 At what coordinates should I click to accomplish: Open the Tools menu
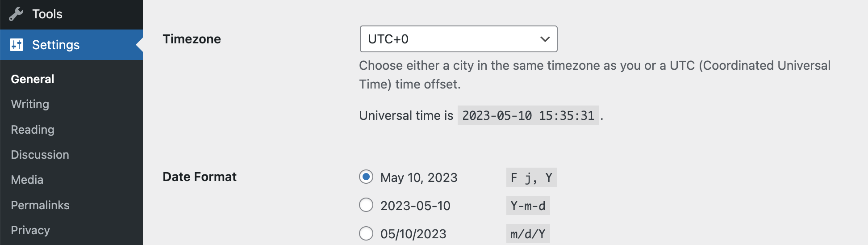coord(47,14)
